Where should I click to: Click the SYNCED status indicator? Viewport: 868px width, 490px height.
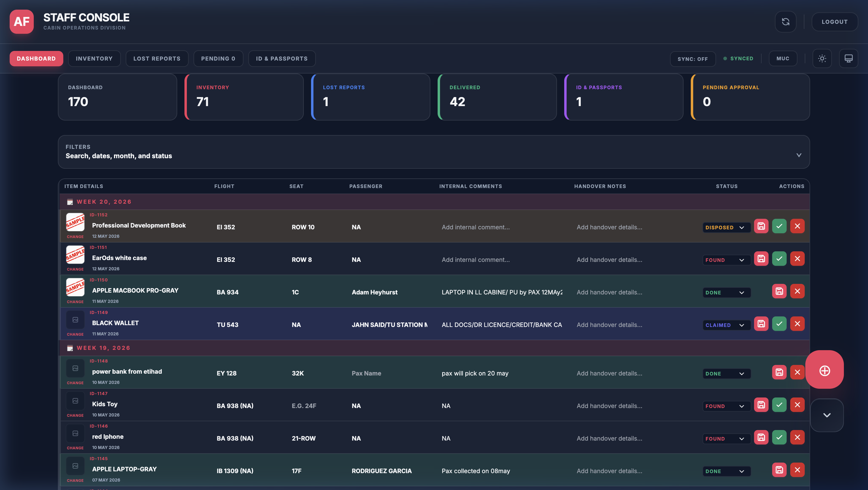(738, 59)
